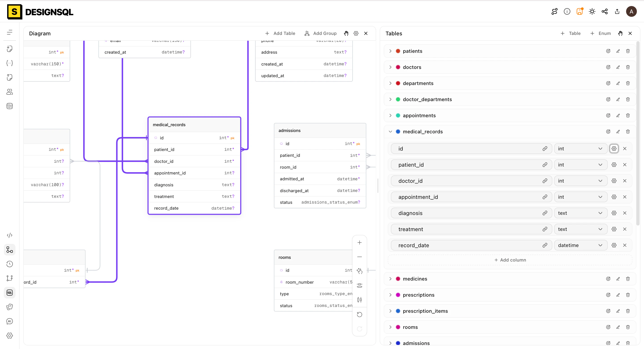Open the AI assistant sidebar icon
Screen dimensions: 644x349
(x=9, y=321)
